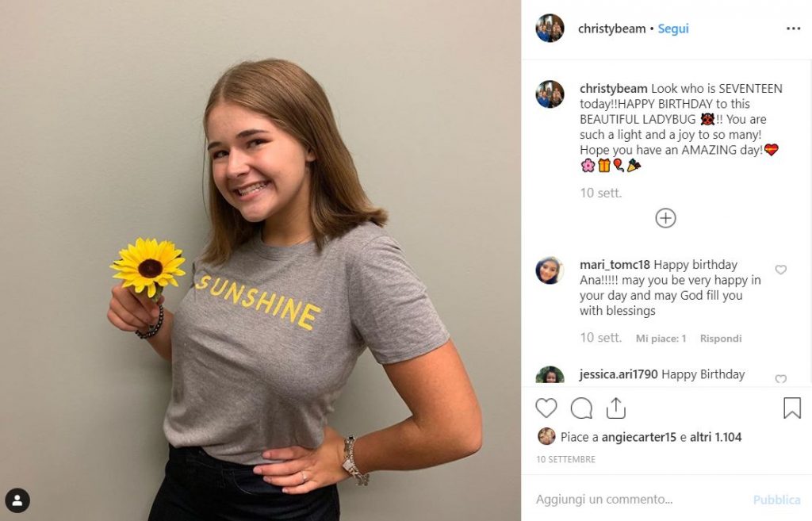Save the post with the bookmark icon
Screen dimensions: 812x521
(x=791, y=408)
